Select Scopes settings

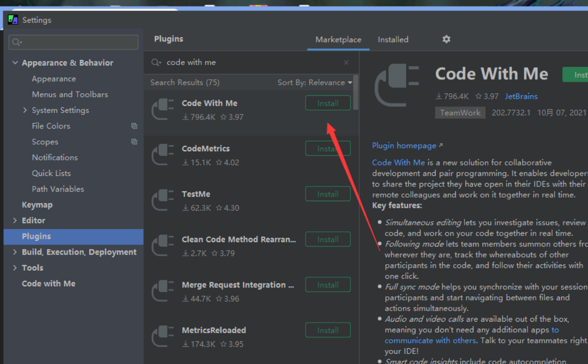point(45,142)
